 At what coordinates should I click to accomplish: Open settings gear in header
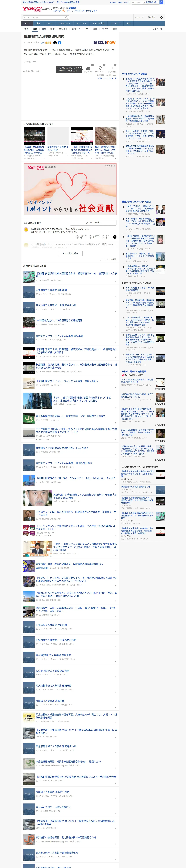coord(161,18)
